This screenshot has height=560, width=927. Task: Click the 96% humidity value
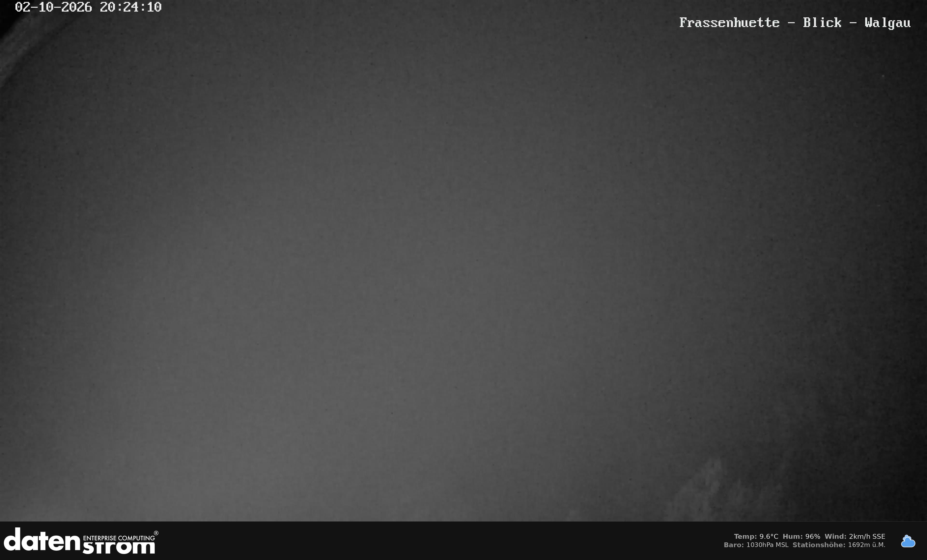[813, 536]
